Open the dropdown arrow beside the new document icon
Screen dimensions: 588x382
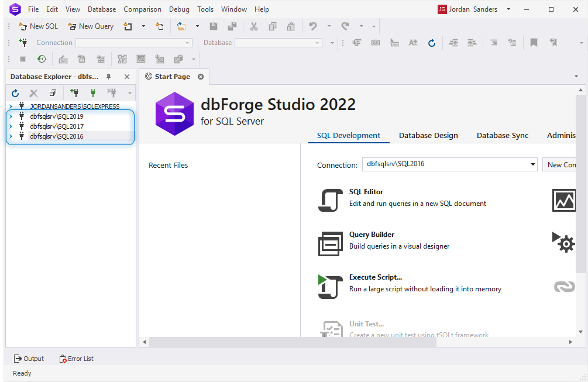pos(143,26)
